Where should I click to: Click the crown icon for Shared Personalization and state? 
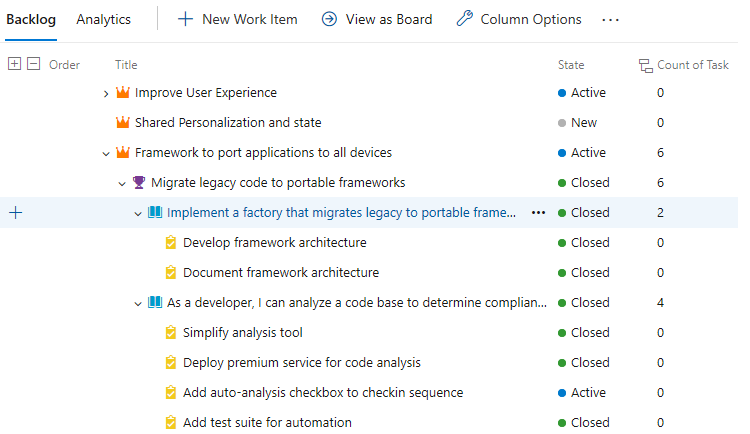123,122
